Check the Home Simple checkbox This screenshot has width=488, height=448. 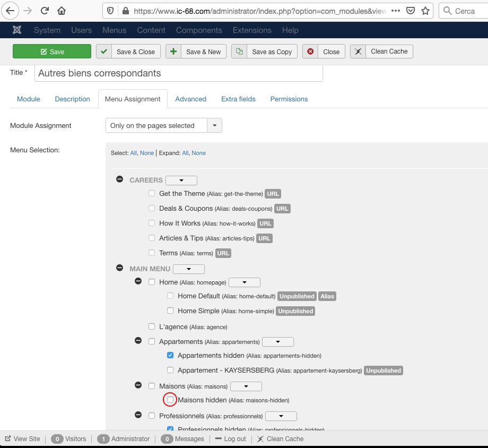(x=170, y=311)
